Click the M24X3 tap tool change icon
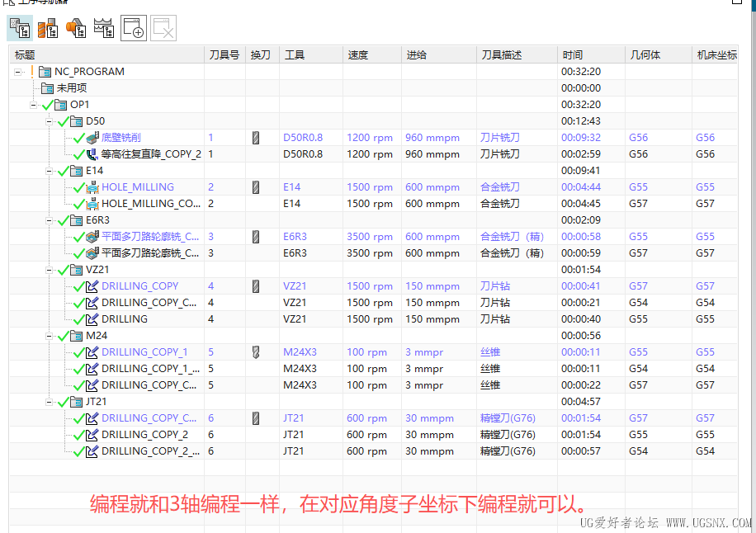This screenshot has width=756, height=533. click(x=256, y=352)
